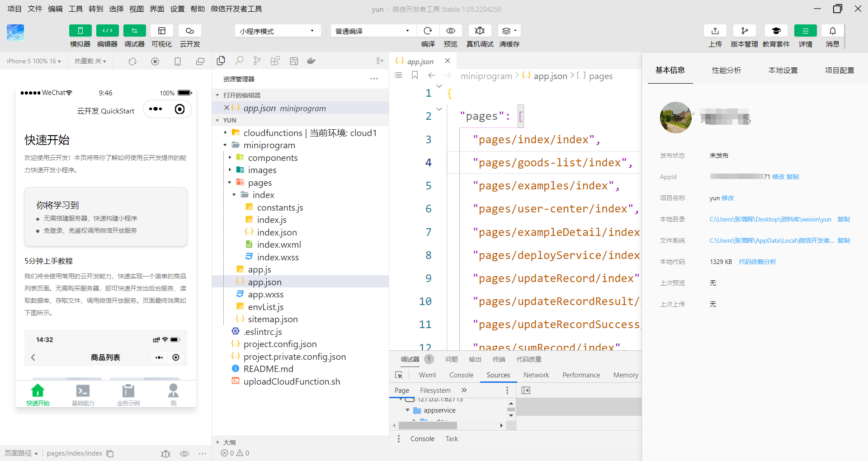868x461 pixels.
Task: Open project.config.json file
Action: pos(280,344)
